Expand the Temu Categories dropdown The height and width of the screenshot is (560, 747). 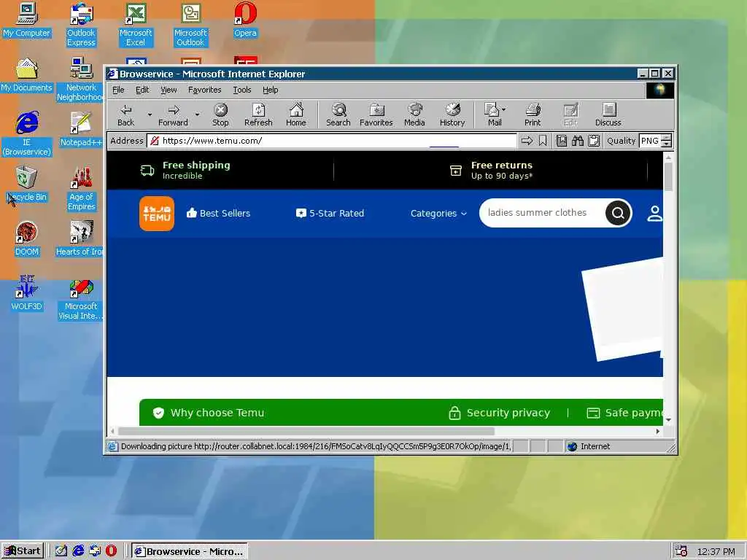coord(438,214)
